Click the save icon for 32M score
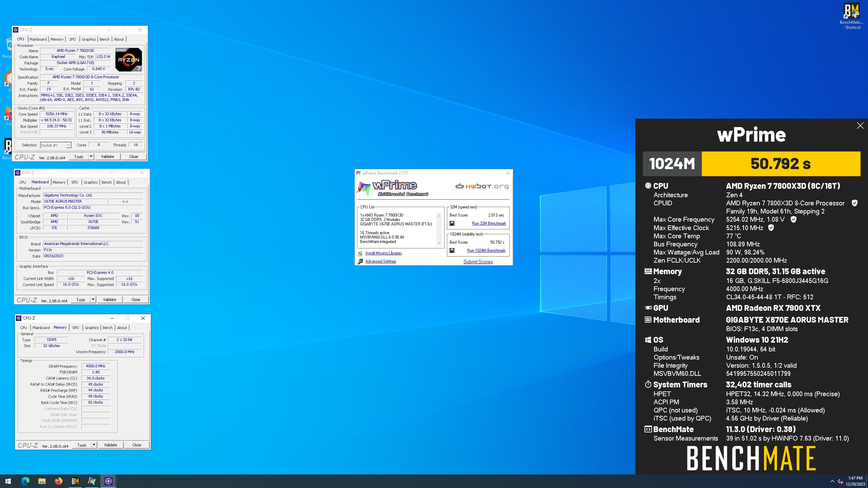The image size is (868, 488). 452,223
